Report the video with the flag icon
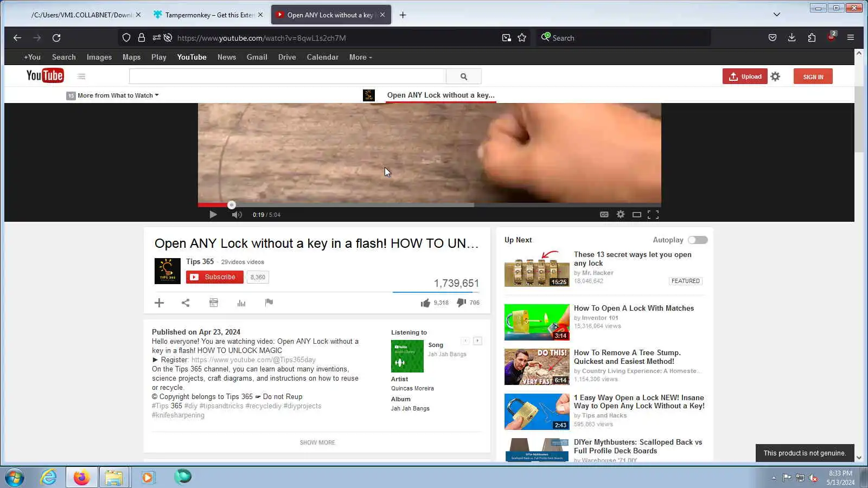The width and height of the screenshot is (868, 488). coord(269,303)
